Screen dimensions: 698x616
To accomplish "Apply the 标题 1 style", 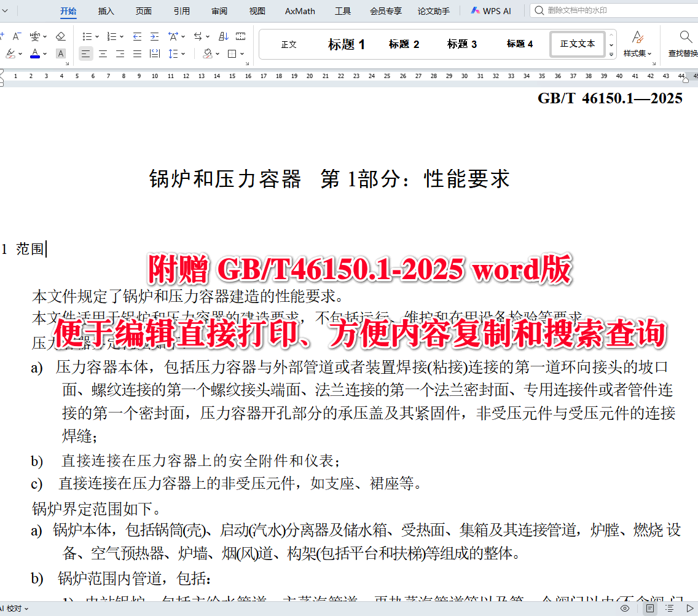I will pyautogui.click(x=347, y=44).
